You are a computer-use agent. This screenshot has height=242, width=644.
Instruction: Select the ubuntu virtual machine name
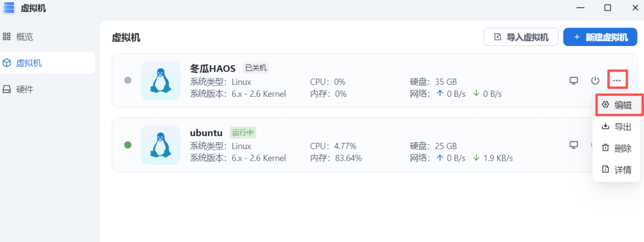click(x=206, y=132)
